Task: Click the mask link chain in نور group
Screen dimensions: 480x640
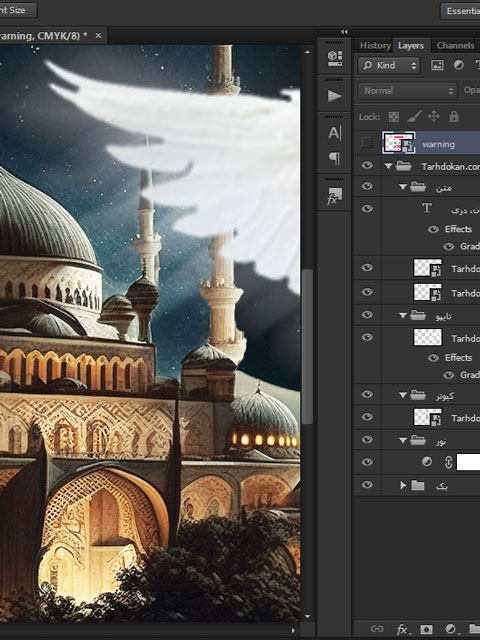Action: (x=448, y=462)
